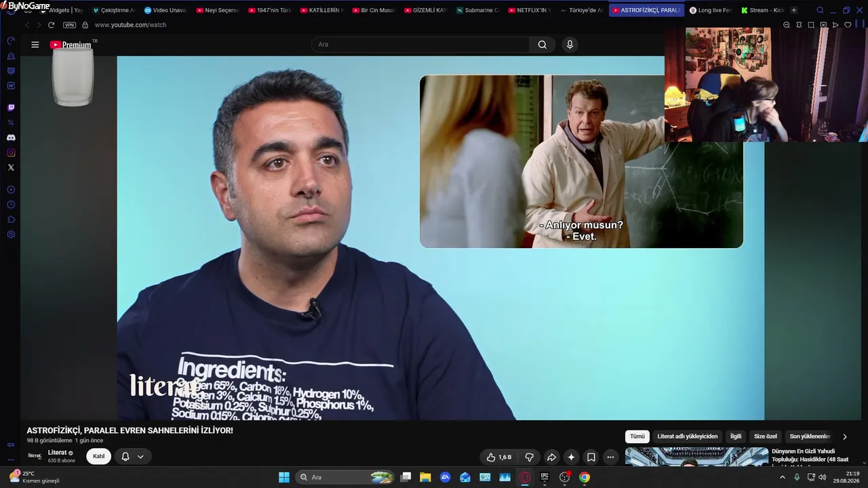
Task: Share the video using the arrow icon
Action: [x=551, y=457]
